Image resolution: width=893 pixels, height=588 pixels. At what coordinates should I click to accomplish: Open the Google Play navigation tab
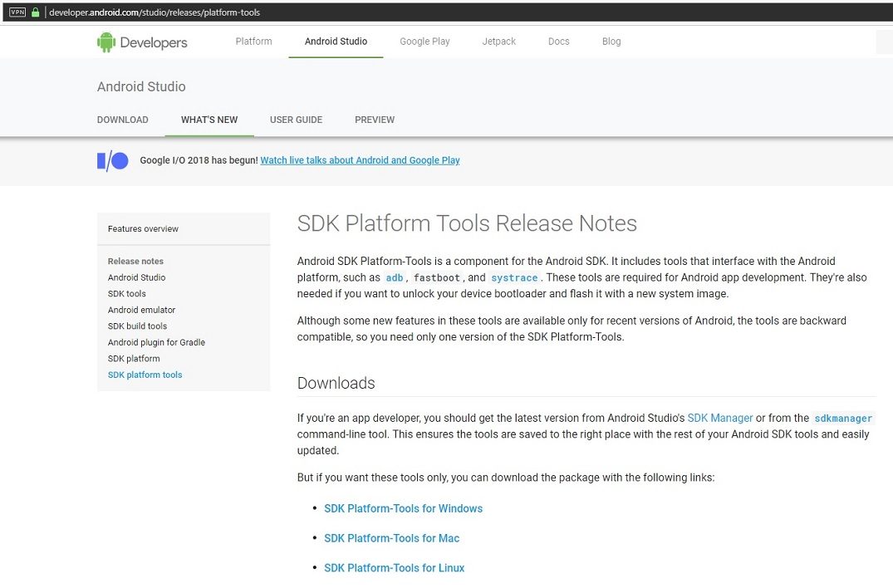pyautogui.click(x=424, y=41)
